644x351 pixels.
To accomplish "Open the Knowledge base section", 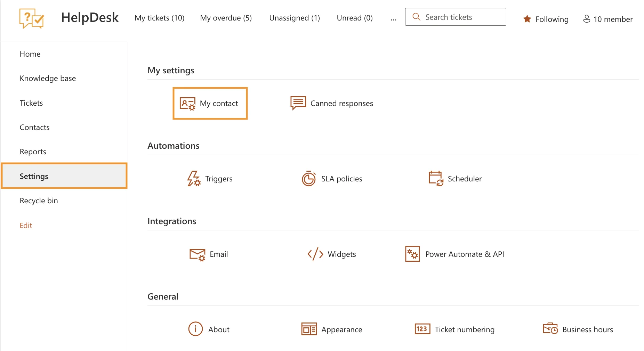I will point(48,78).
